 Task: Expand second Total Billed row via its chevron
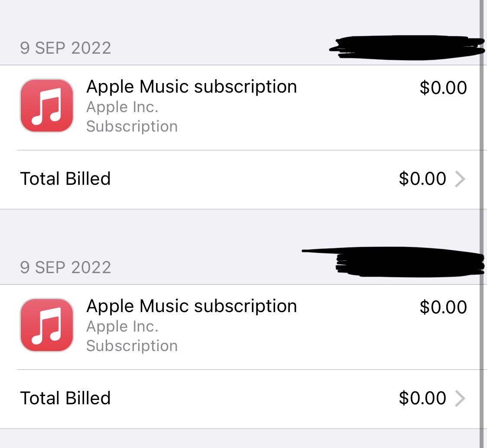point(460,398)
